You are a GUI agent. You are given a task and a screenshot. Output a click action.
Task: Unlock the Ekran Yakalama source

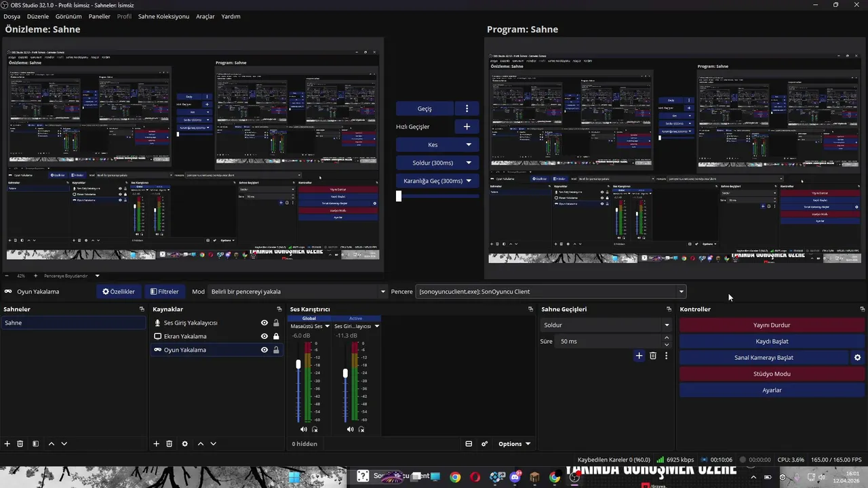pyautogui.click(x=276, y=336)
